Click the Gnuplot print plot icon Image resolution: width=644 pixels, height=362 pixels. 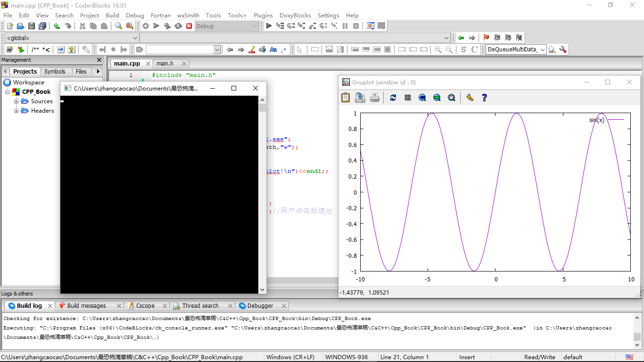[375, 98]
